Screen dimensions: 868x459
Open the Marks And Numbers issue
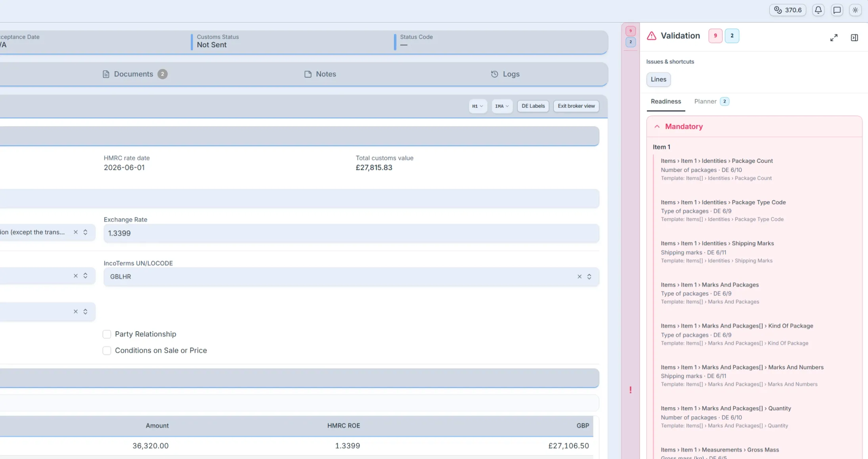coord(742,375)
